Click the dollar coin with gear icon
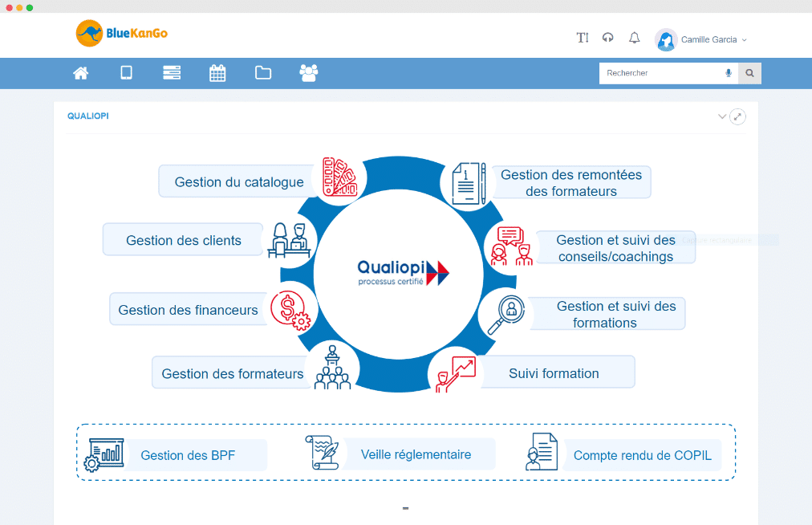 click(290, 310)
